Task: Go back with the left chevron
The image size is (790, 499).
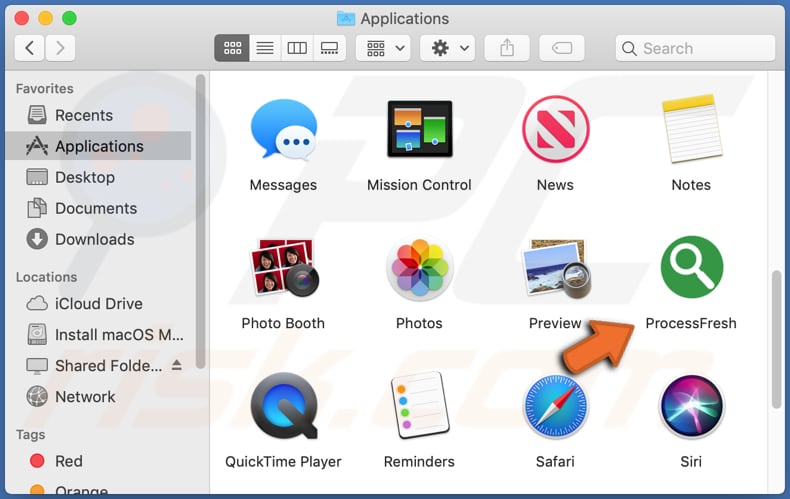Action: 30,48
